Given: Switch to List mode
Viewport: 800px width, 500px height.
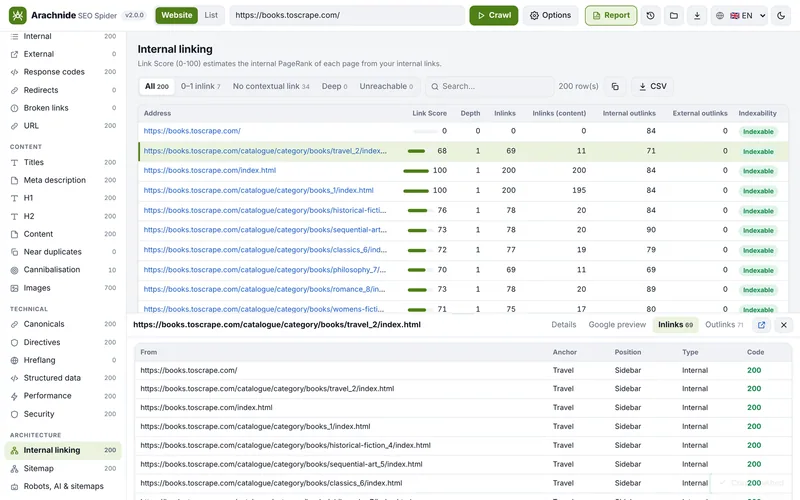Looking at the screenshot, I should 211,15.
